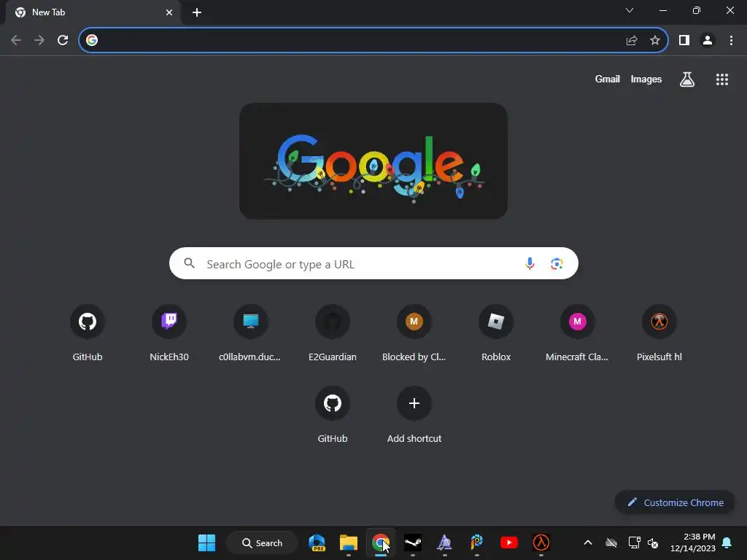Screen dimensions: 747x560
Task: Open File Explorer from the taskbar
Action: click(349, 542)
